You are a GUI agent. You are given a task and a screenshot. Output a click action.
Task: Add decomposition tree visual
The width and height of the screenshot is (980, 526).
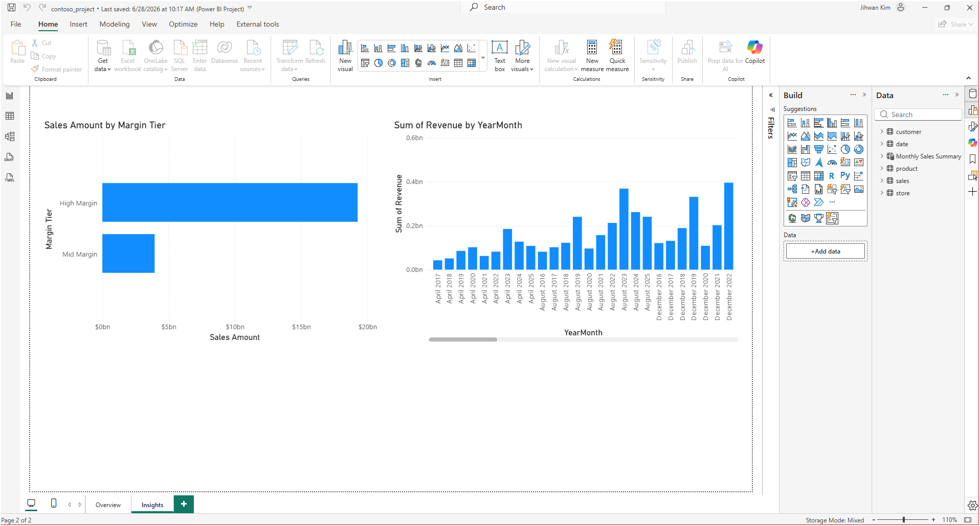tap(792, 189)
